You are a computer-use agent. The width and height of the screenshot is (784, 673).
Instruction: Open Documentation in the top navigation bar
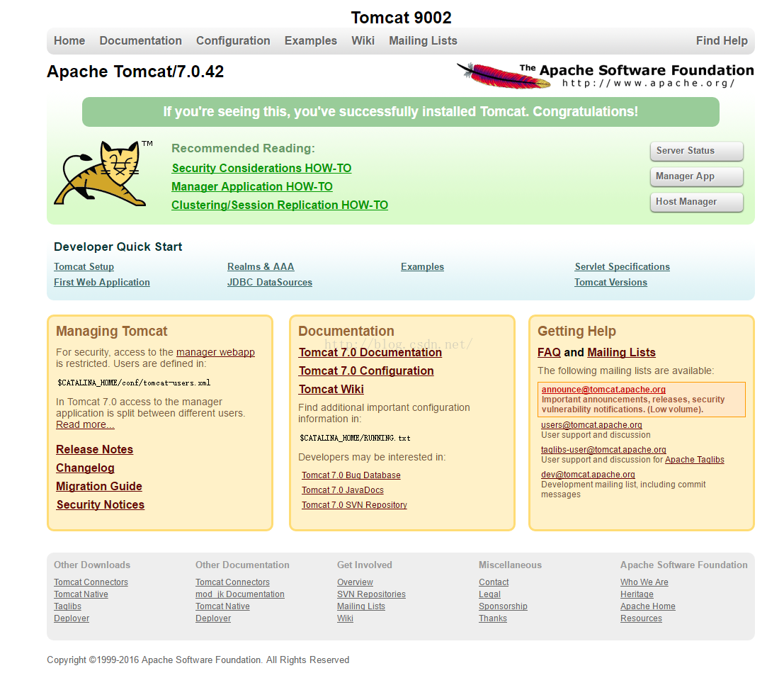pos(140,40)
